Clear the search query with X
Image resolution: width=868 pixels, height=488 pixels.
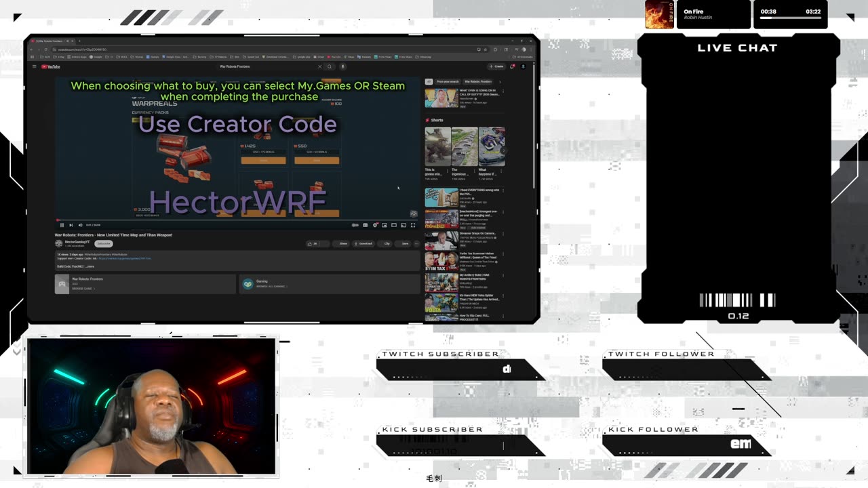(x=320, y=66)
